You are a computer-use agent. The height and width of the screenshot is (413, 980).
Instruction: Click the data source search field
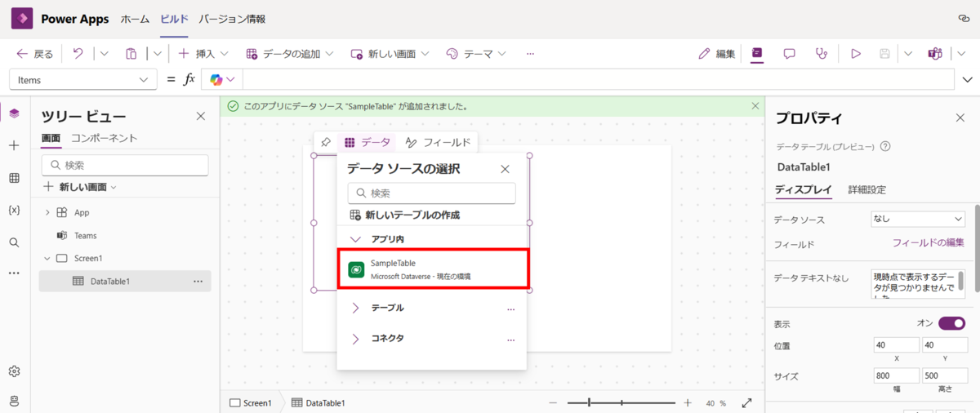[432, 193]
